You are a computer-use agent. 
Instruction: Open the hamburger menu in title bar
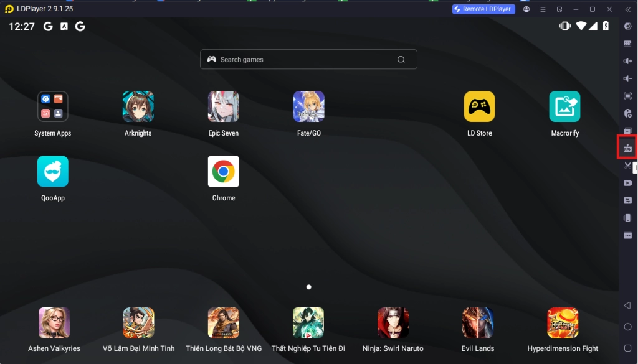tap(543, 9)
